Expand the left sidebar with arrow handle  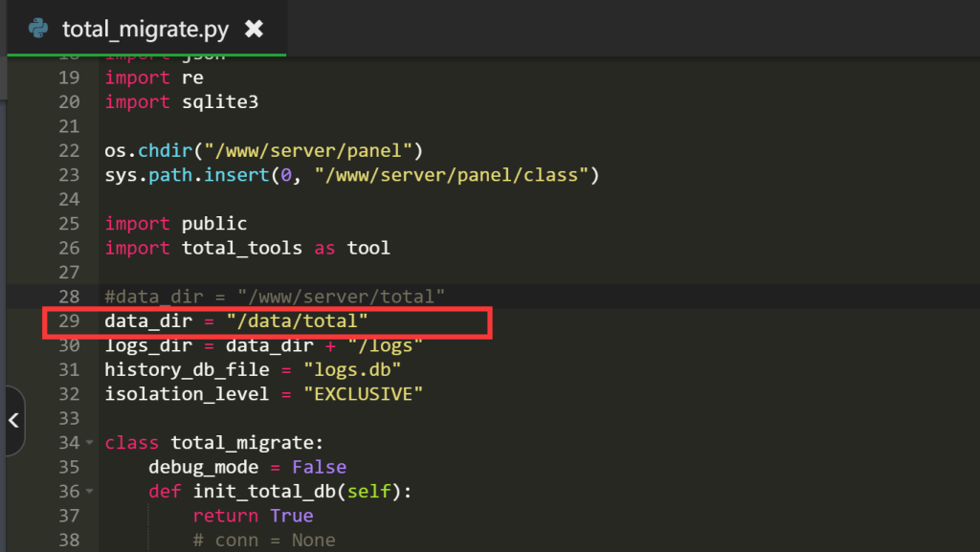pyautogui.click(x=13, y=420)
